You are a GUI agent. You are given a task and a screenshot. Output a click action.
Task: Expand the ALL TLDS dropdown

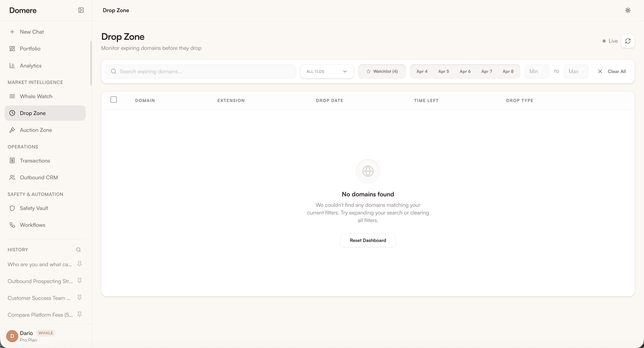pyautogui.click(x=327, y=72)
